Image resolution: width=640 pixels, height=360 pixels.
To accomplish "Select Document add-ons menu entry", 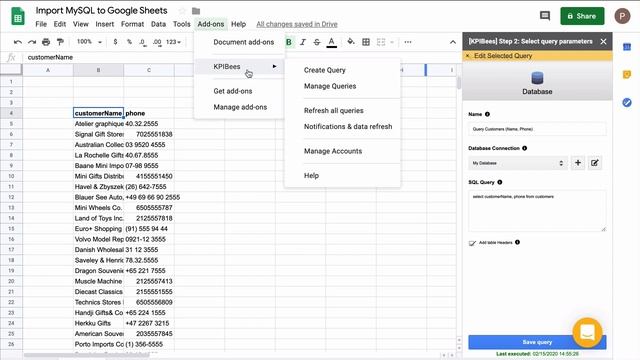I will point(244,42).
